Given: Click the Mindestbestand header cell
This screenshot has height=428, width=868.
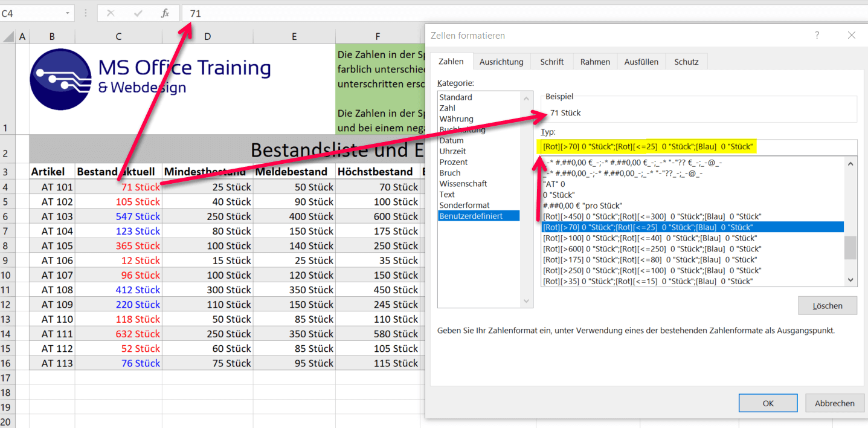Looking at the screenshot, I should coord(207,172).
